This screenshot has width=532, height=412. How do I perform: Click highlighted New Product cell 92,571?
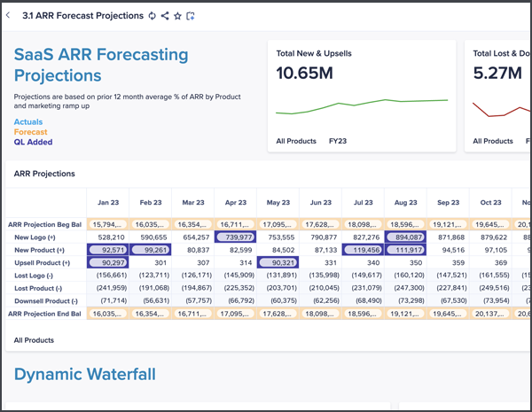click(x=108, y=250)
